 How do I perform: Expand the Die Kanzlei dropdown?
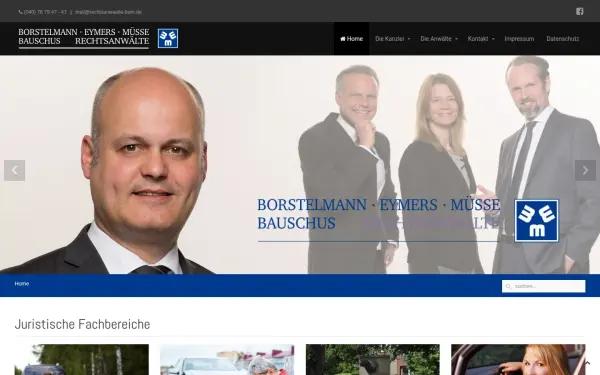pyautogui.click(x=392, y=39)
